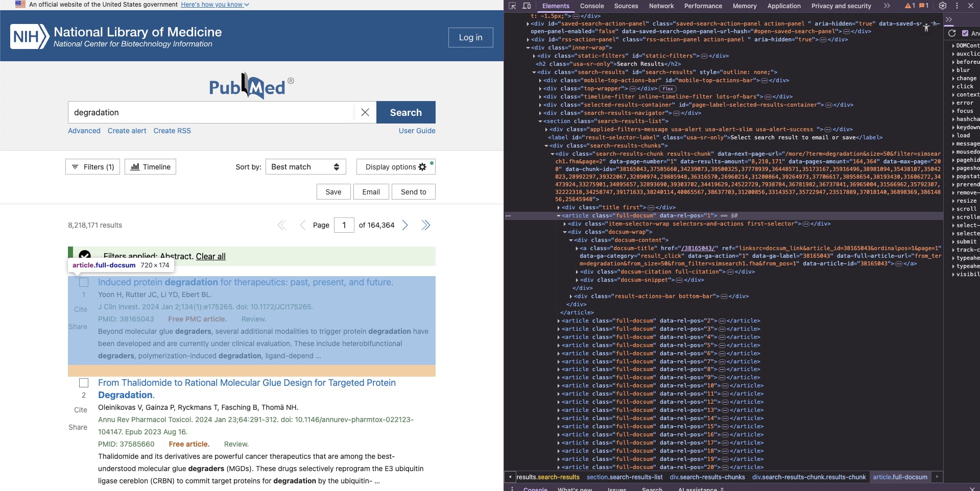Open the Sort by Best match dropdown
This screenshot has width=980, height=491.
coord(306,167)
